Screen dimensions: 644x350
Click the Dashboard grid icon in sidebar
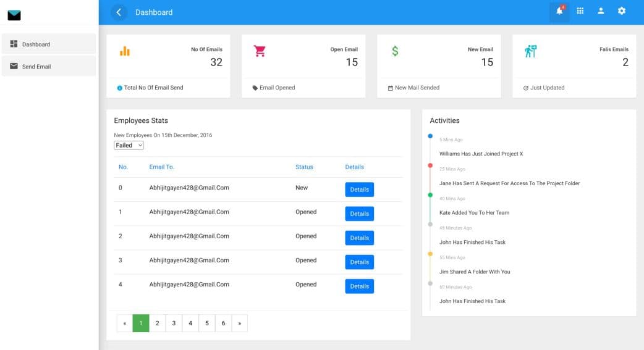click(14, 43)
